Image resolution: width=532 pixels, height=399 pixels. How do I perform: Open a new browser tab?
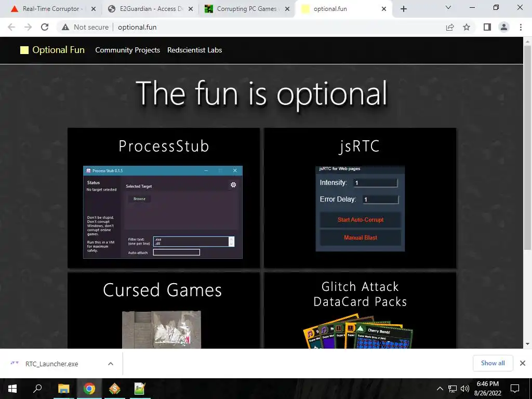(x=403, y=9)
